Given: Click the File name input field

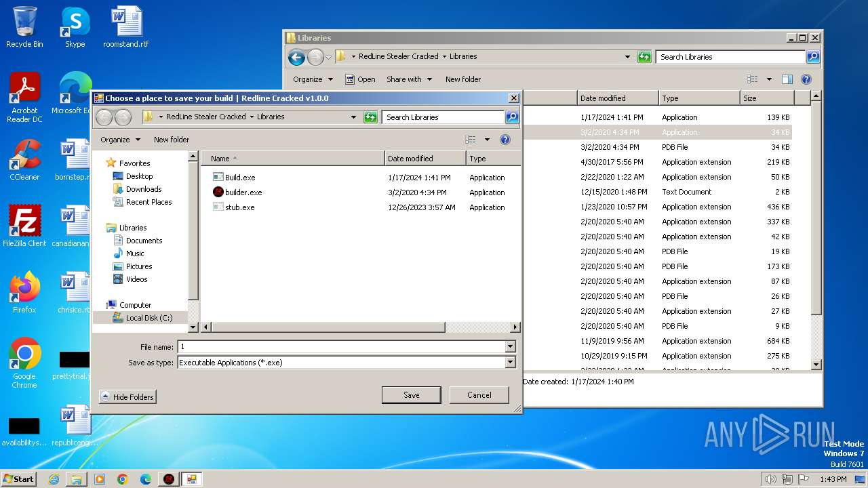Looking at the screenshot, I should tap(341, 347).
